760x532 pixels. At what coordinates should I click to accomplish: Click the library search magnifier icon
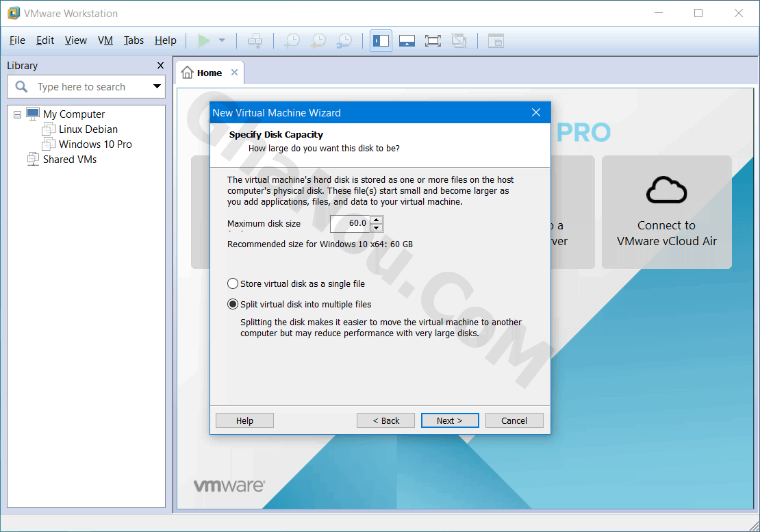21,87
